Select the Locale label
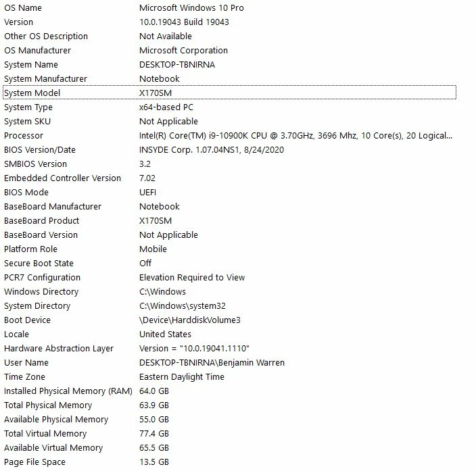 [16, 334]
